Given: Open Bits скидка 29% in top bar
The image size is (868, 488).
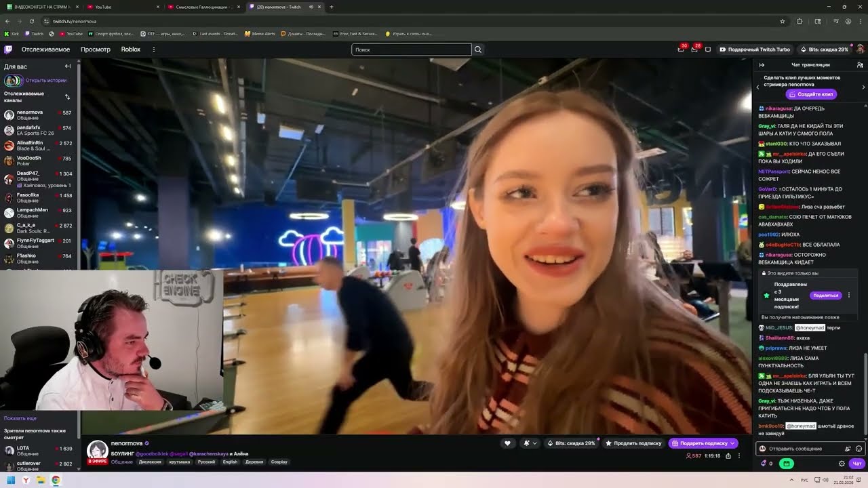Looking at the screenshot, I should (x=825, y=49).
